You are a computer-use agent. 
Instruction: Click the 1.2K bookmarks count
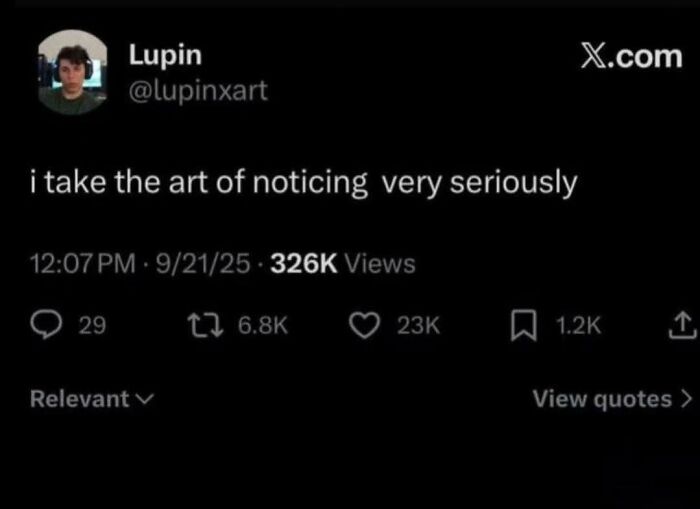[x=578, y=325]
